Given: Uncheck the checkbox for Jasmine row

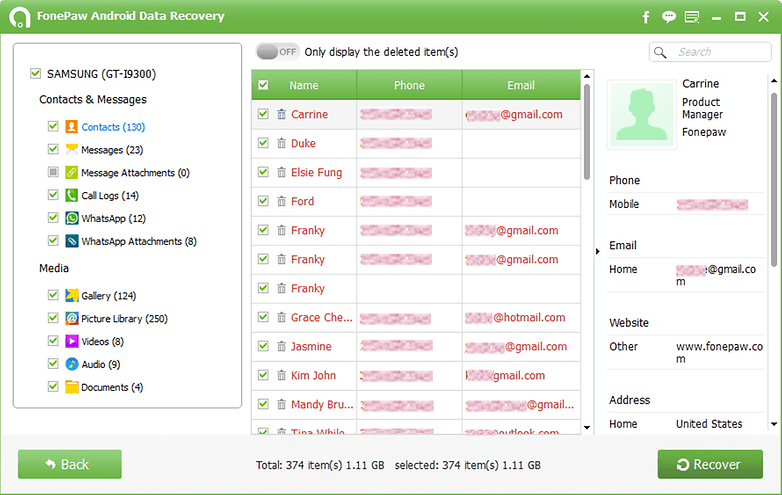Looking at the screenshot, I should coord(263,346).
